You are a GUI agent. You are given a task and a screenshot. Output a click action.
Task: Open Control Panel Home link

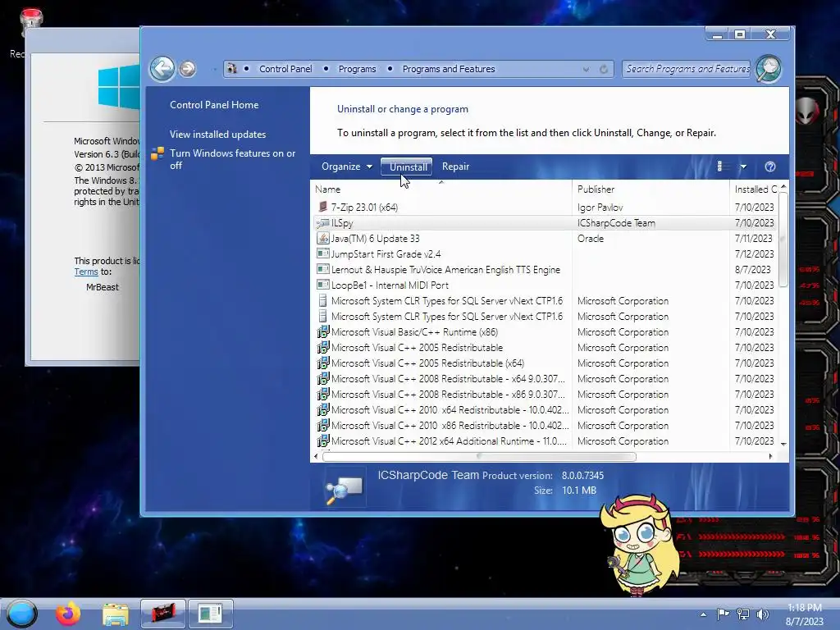pyautogui.click(x=214, y=105)
